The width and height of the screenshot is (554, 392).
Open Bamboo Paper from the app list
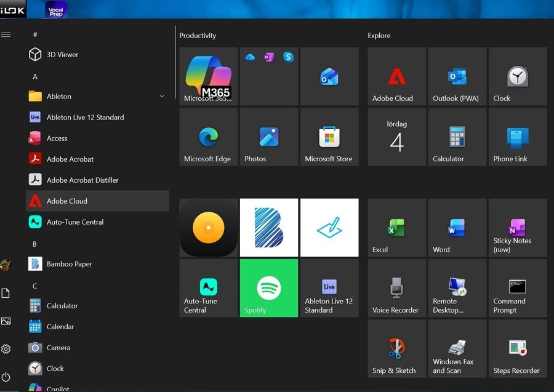pyautogui.click(x=97, y=264)
